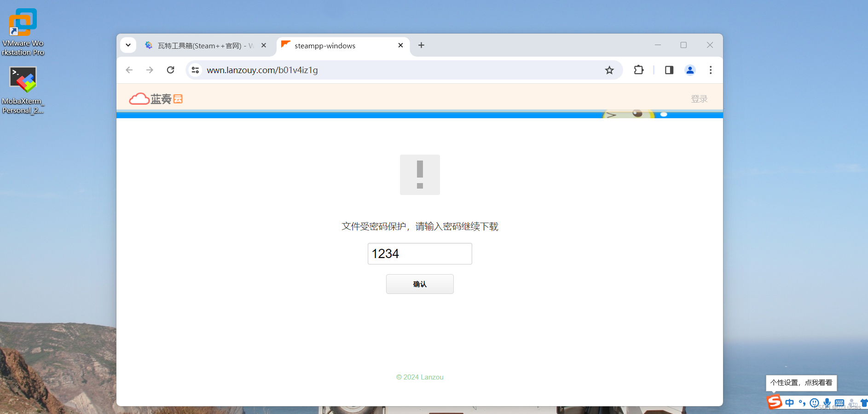Open the Chrome extensions puzzle icon
This screenshot has width=868, height=414.
639,70
